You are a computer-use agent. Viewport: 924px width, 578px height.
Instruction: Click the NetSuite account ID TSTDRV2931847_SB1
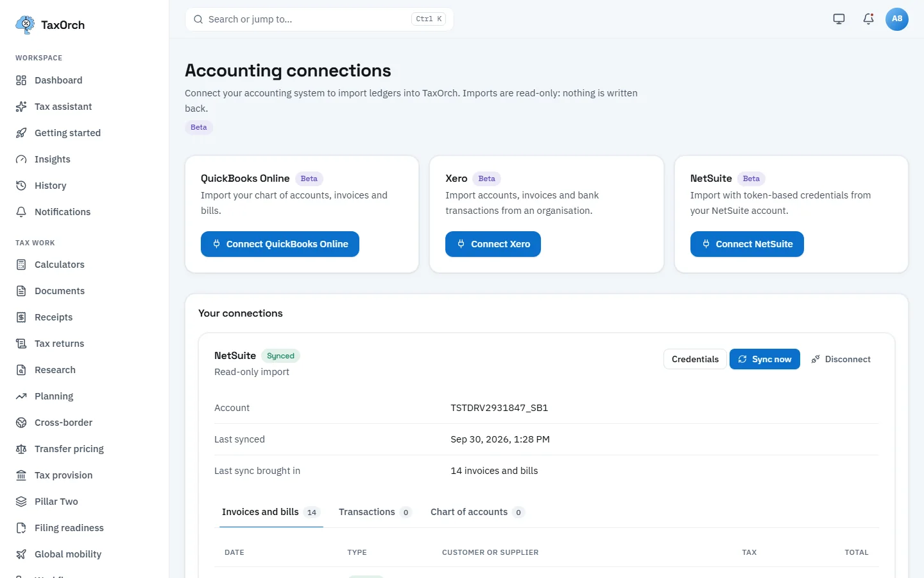(x=499, y=408)
